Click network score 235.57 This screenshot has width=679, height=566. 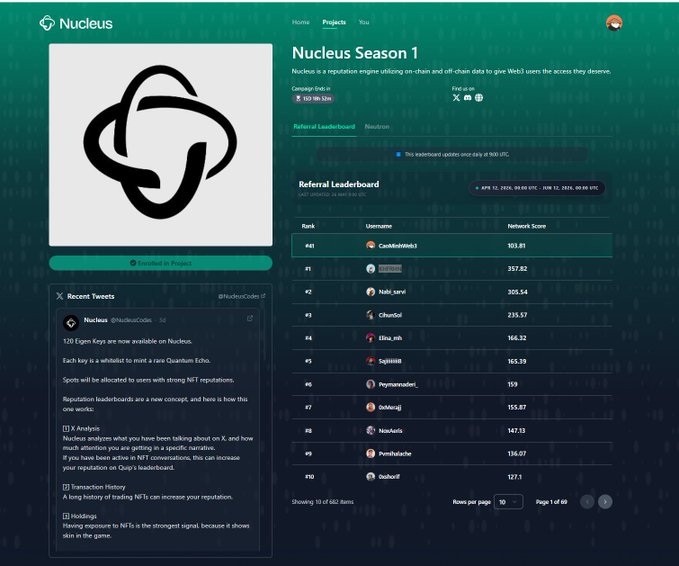(x=517, y=315)
